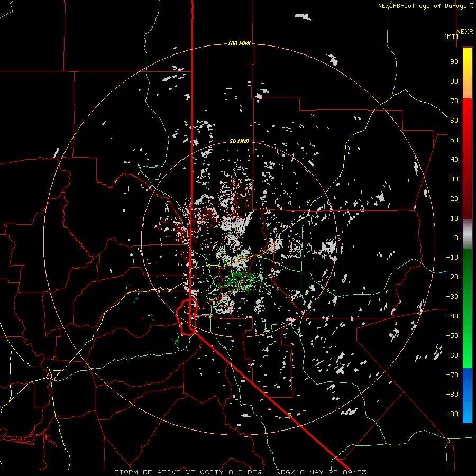Select the -20 value on velocity scale

click(452, 277)
